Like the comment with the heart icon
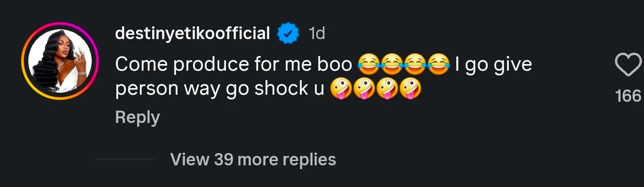This screenshot has height=187, width=644. click(x=628, y=65)
